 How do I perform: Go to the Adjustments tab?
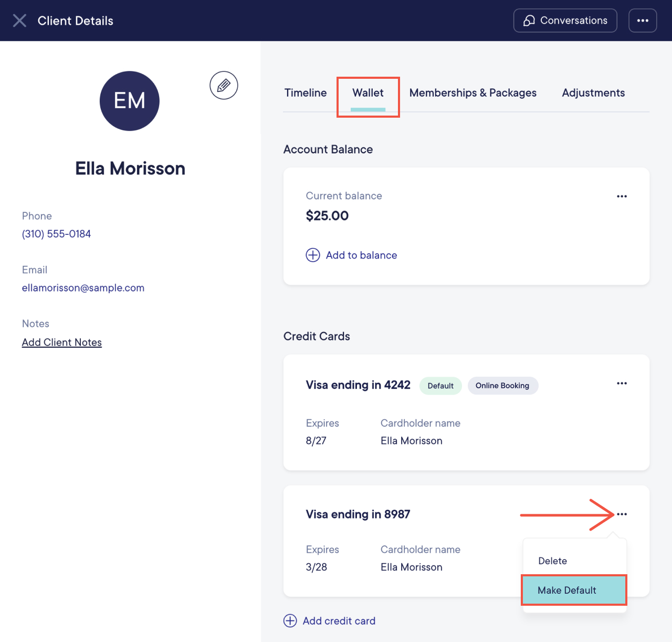point(593,92)
